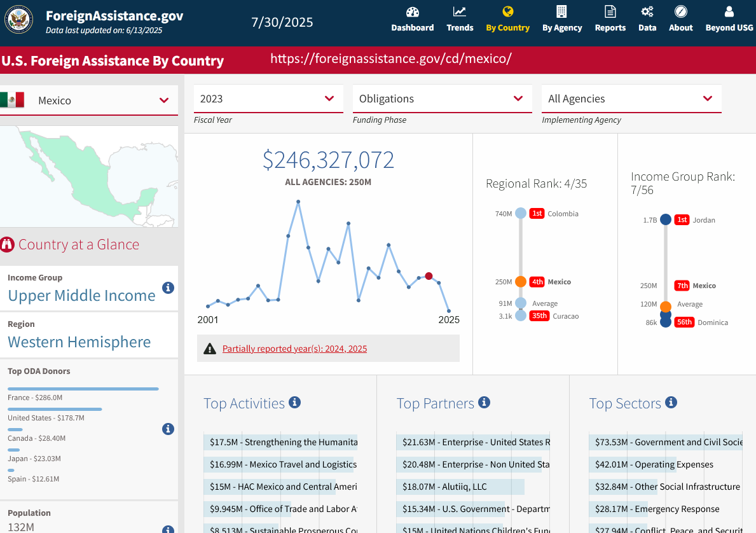Click the France donor bar
Image resolution: width=756 pixels, height=533 pixels.
[83, 389]
